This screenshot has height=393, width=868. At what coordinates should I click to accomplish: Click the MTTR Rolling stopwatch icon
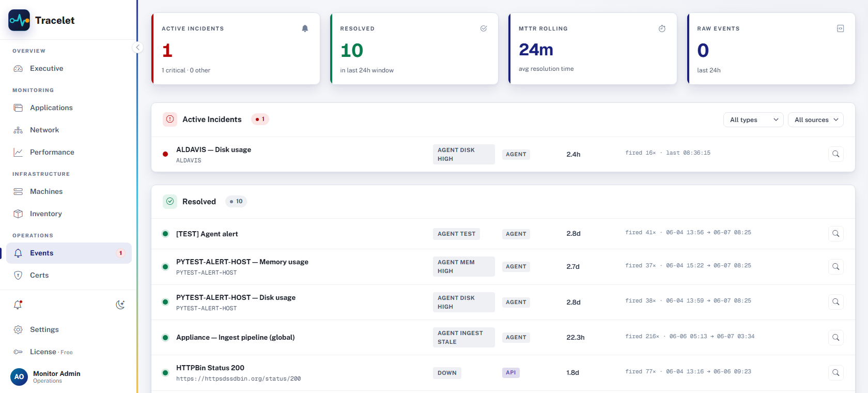[662, 28]
